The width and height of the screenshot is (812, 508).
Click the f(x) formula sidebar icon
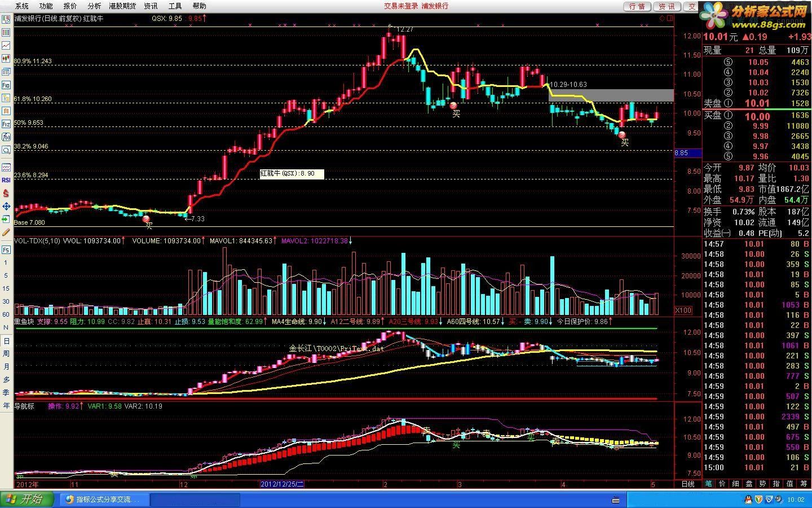6,137
